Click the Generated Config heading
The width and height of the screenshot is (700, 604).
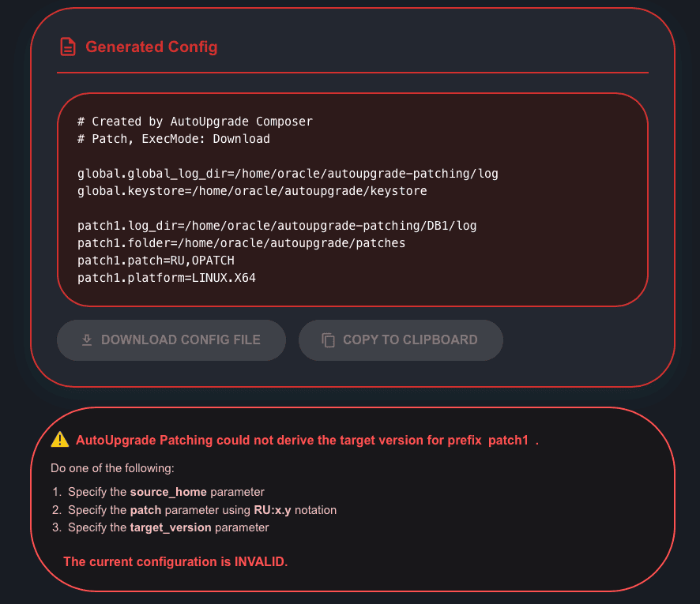coord(151,47)
